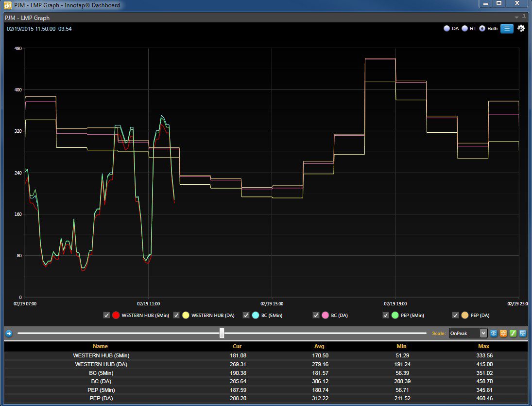Click the 02/19 15:00 axis label

click(272, 304)
